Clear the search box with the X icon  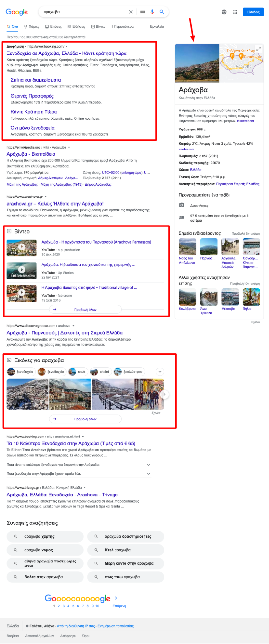pos(131,12)
